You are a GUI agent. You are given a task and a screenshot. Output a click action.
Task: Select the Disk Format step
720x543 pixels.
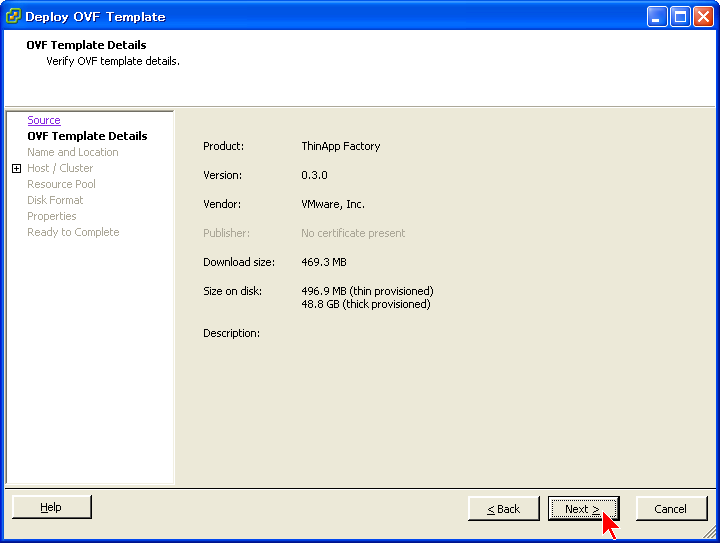[55, 200]
